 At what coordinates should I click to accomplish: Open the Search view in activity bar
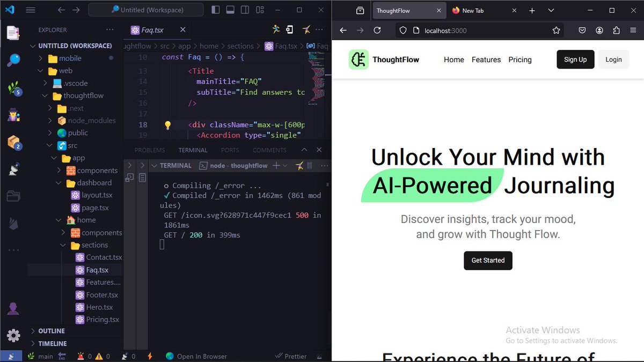point(13,60)
